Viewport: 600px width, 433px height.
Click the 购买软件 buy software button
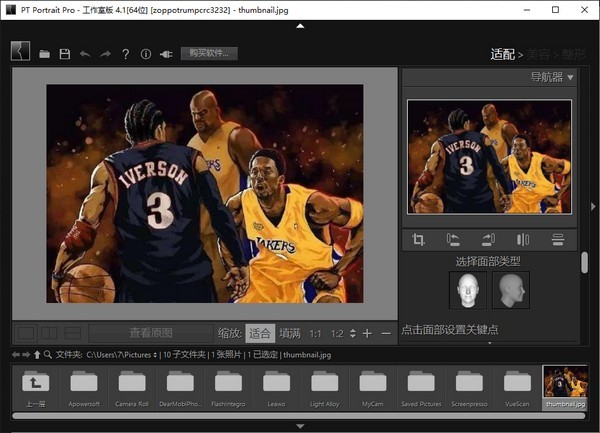pyautogui.click(x=209, y=54)
